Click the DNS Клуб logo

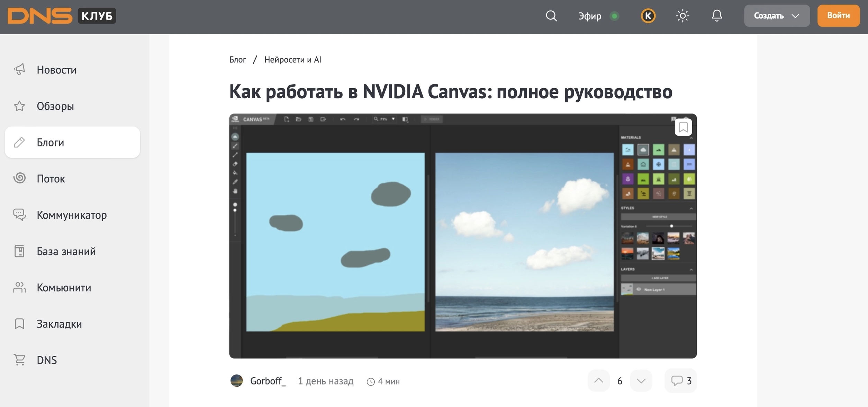pos(62,16)
